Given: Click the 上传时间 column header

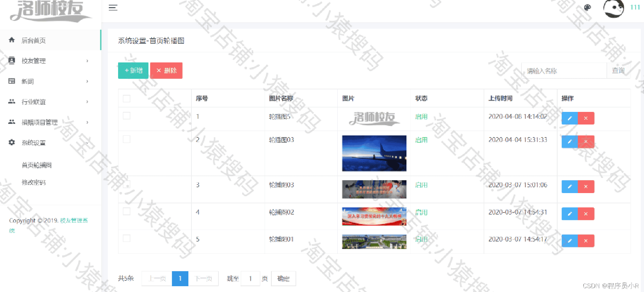Looking at the screenshot, I should 500,99.
